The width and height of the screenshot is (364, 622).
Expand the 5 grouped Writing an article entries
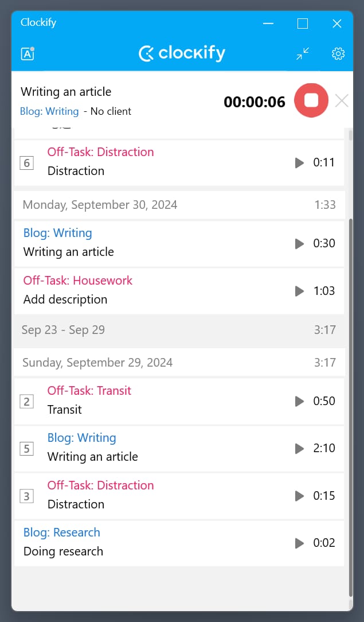click(26, 448)
